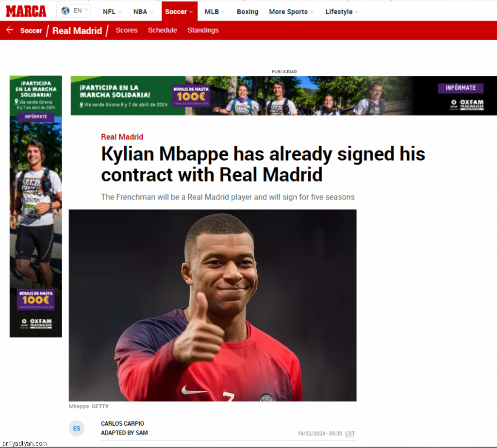This screenshot has height=448, width=497.
Task: Go to Scores page
Action: click(x=127, y=30)
